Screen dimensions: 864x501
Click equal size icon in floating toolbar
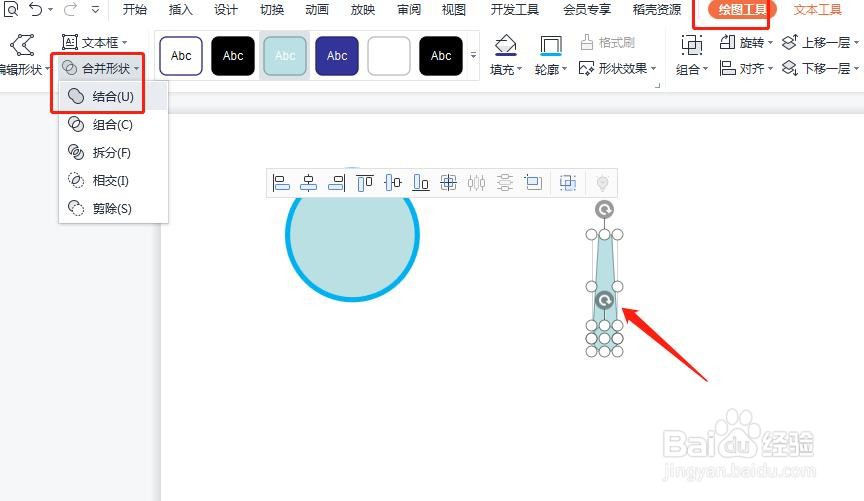pyautogui.click(x=533, y=182)
